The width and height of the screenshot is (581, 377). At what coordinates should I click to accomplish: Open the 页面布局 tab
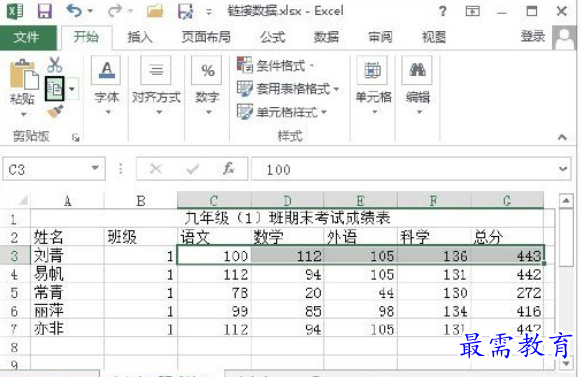(206, 37)
